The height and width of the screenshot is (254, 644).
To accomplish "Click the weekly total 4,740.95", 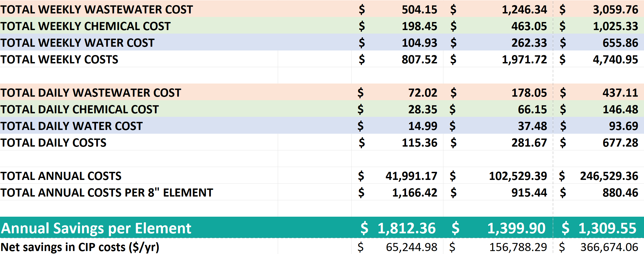I will (615, 59).
